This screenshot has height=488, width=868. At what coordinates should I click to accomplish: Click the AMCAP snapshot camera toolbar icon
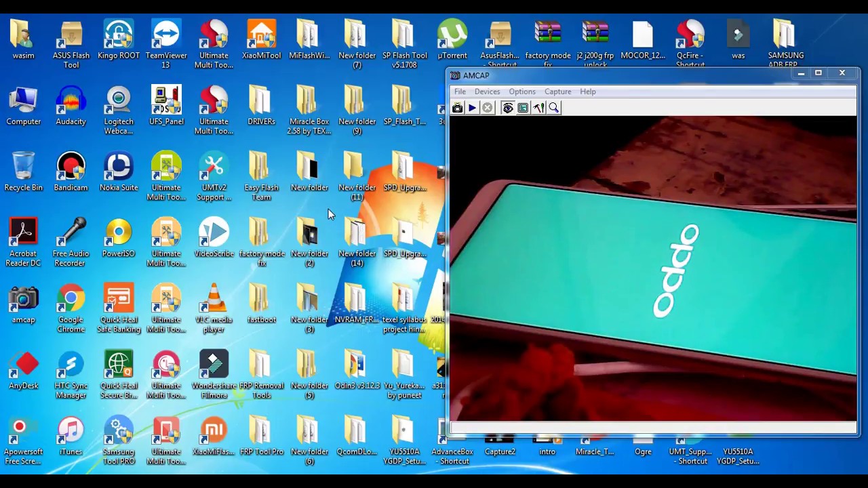click(x=458, y=108)
